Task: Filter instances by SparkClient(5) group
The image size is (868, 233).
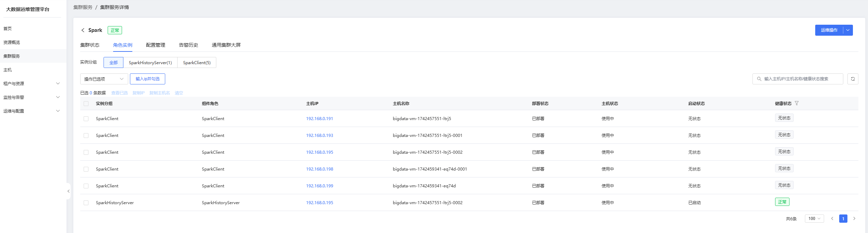Action: click(x=197, y=62)
